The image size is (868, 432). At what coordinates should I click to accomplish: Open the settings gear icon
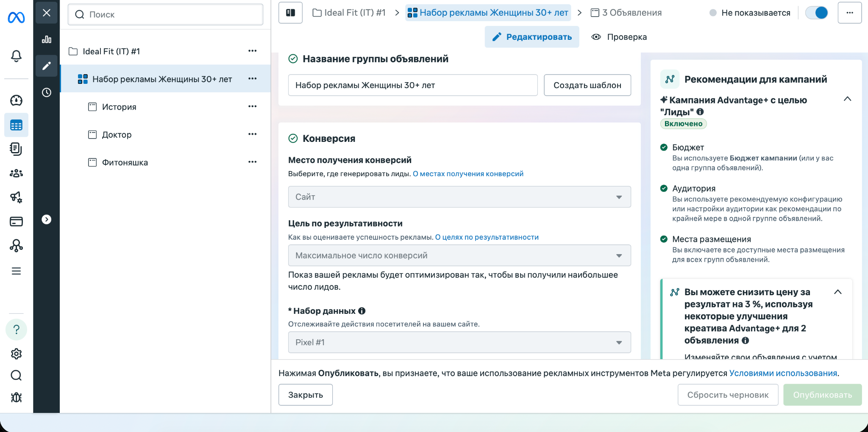click(16, 354)
